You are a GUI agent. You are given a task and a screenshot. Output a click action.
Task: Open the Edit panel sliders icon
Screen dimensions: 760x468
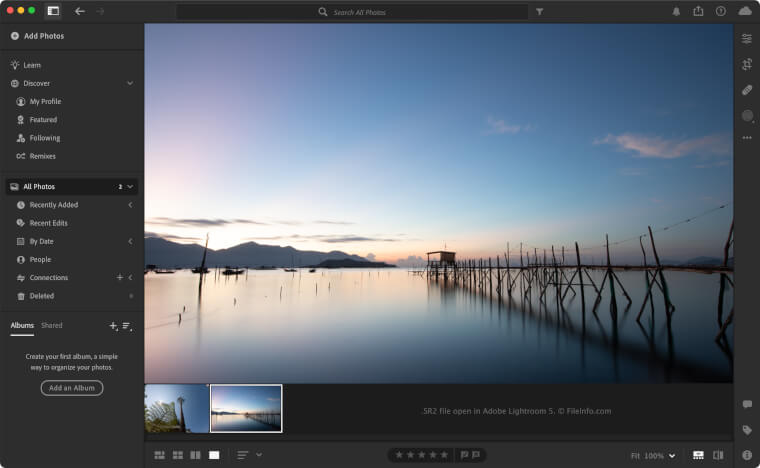[x=746, y=39]
